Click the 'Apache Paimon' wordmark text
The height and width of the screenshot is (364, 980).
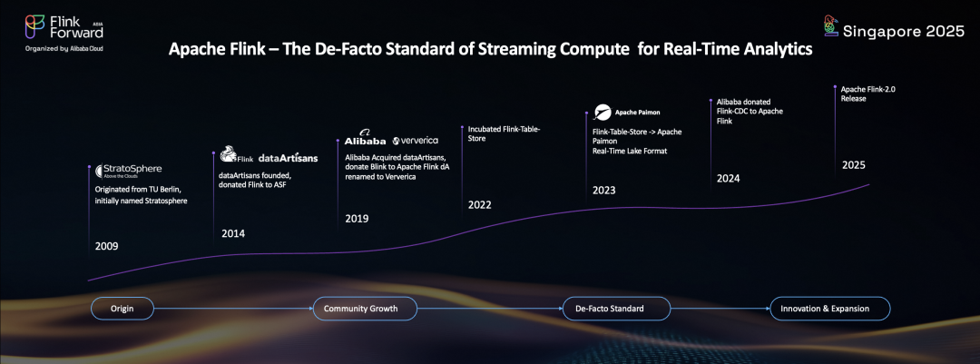(x=638, y=113)
